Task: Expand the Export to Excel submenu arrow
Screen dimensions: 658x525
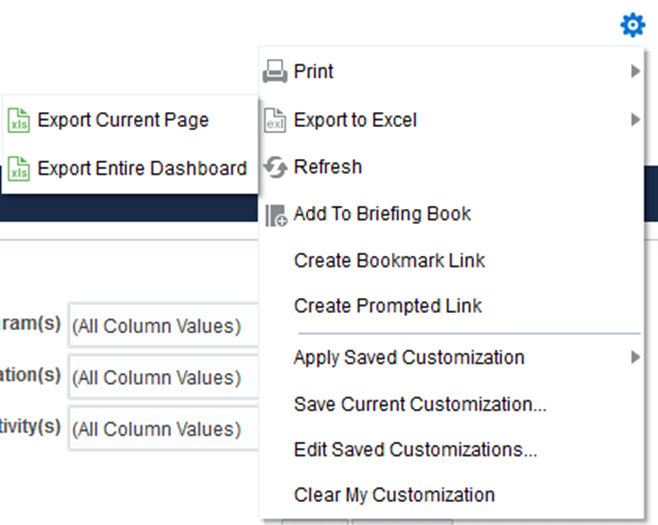Action: (x=635, y=120)
